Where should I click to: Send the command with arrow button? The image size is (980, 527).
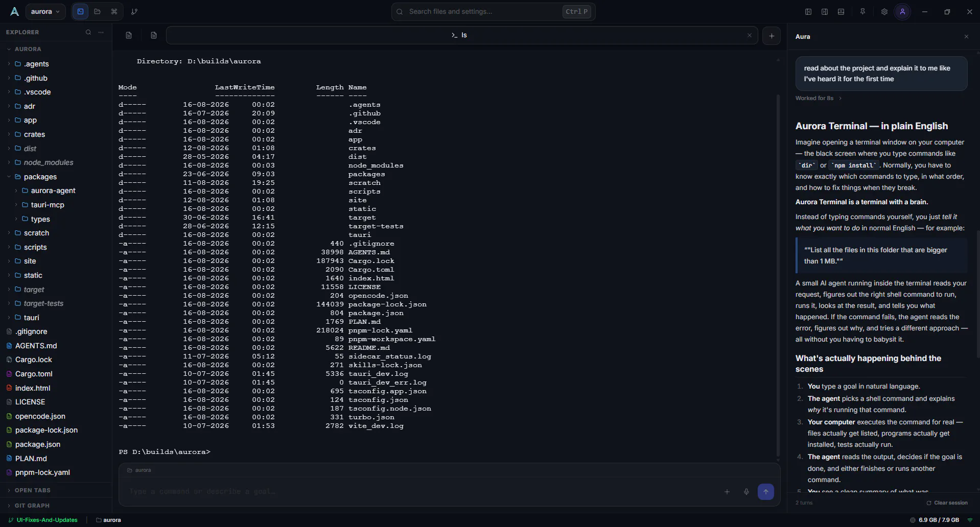[765, 492]
